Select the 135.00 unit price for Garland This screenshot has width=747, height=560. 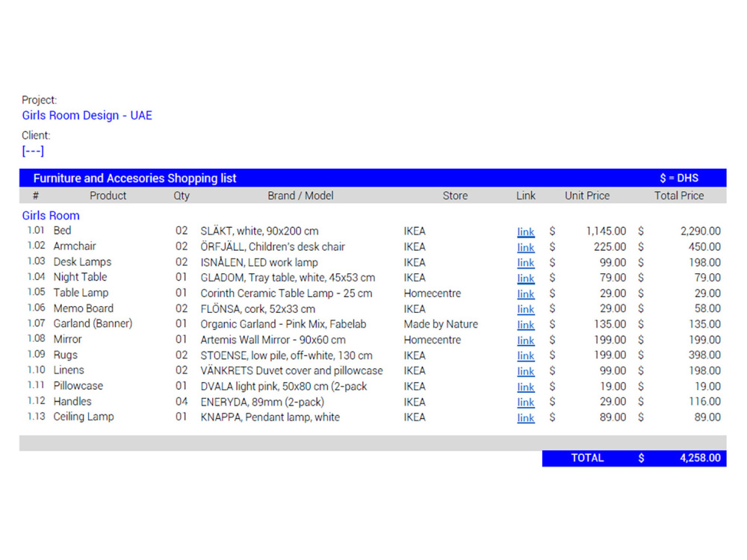tap(610, 324)
